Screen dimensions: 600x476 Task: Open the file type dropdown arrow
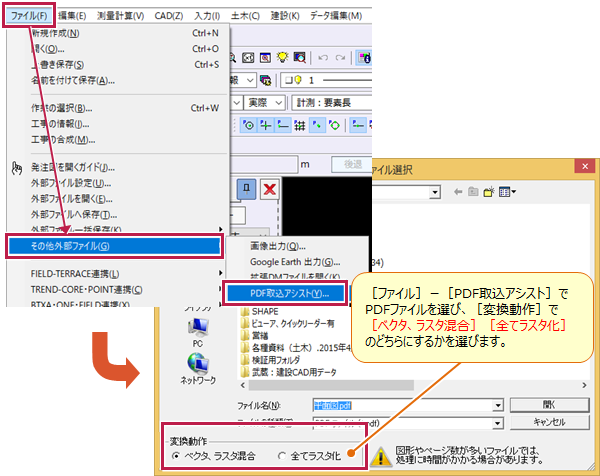498,423
